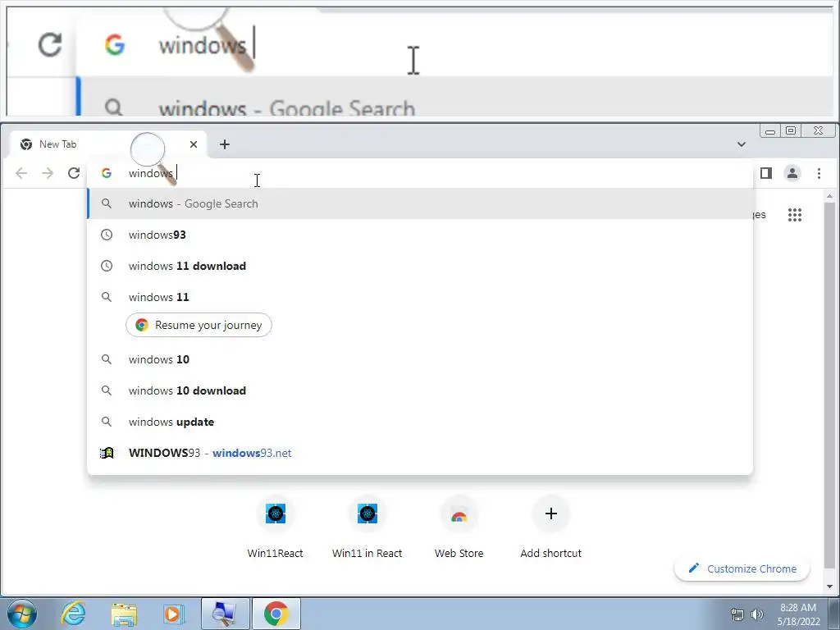Click the clock icon beside 'windows 11 download'
Viewport: 840px width, 630px height.
tap(107, 266)
